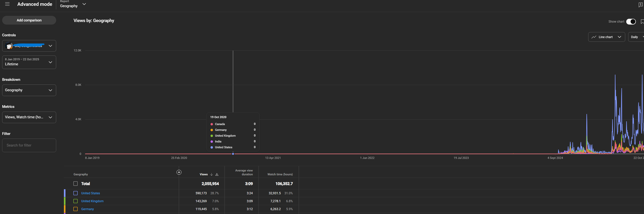The height and width of the screenshot is (214, 644).
Task: Click the line chart trend icon
Action: pyautogui.click(x=594, y=37)
